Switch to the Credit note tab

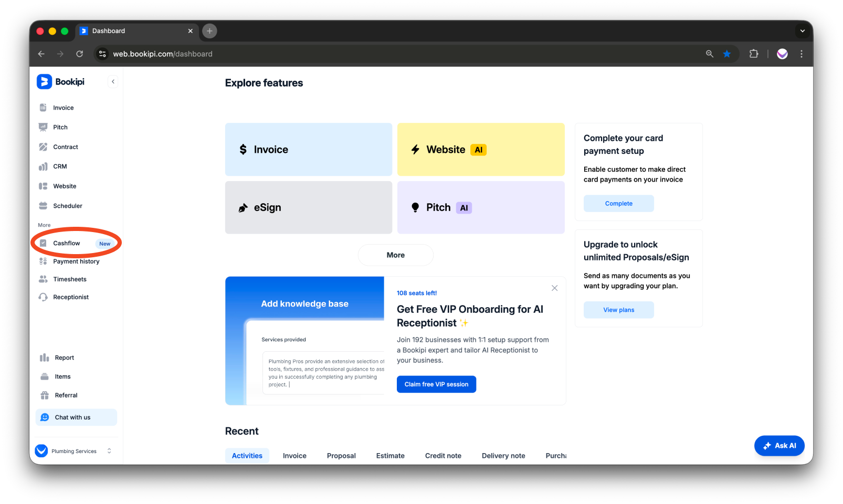point(443,456)
